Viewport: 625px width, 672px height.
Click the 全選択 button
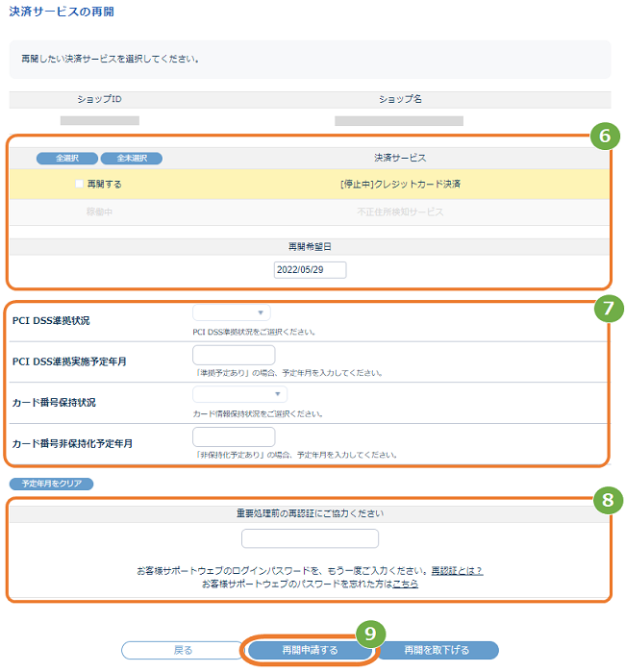(x=67, y=158)
